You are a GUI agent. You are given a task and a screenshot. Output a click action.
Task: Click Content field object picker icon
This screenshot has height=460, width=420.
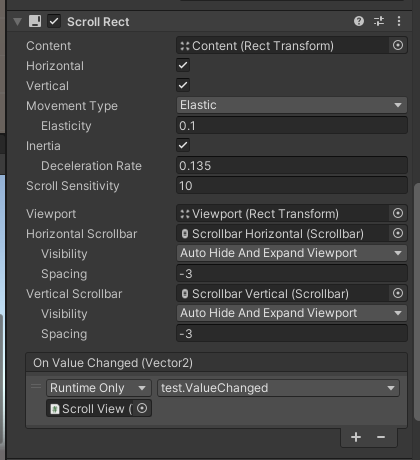[x=398, y=45]
